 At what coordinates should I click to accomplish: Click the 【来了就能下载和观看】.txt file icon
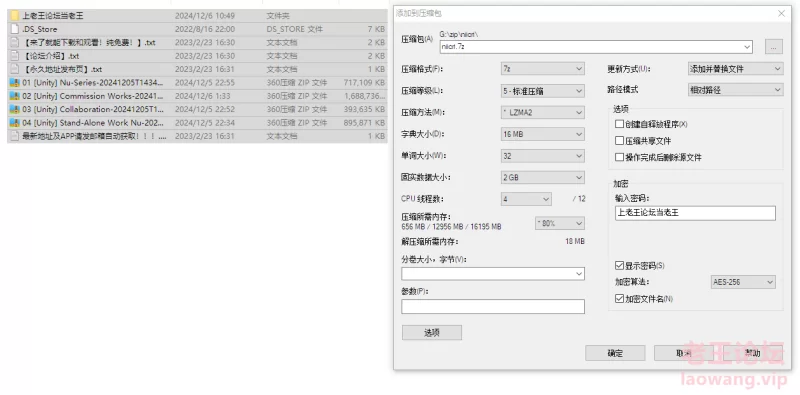15,42
